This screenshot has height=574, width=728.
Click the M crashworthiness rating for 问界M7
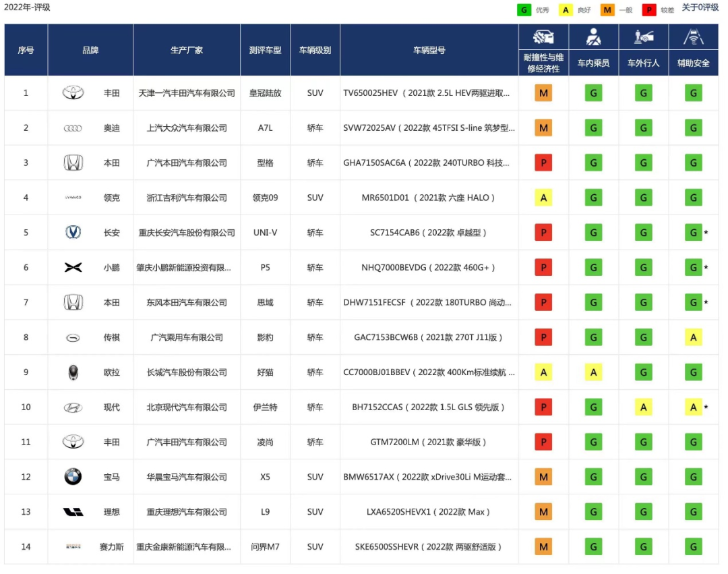[x=543, y=547]
